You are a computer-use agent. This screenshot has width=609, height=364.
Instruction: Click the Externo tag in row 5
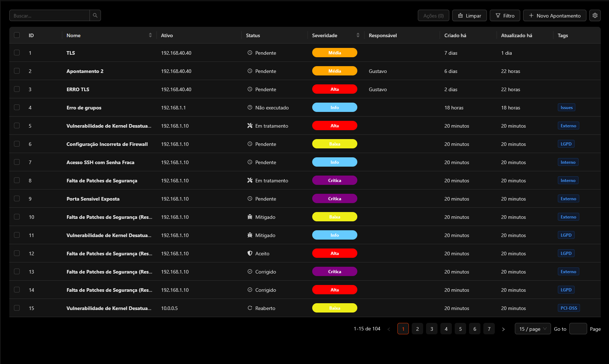click(x=568, y=126)
